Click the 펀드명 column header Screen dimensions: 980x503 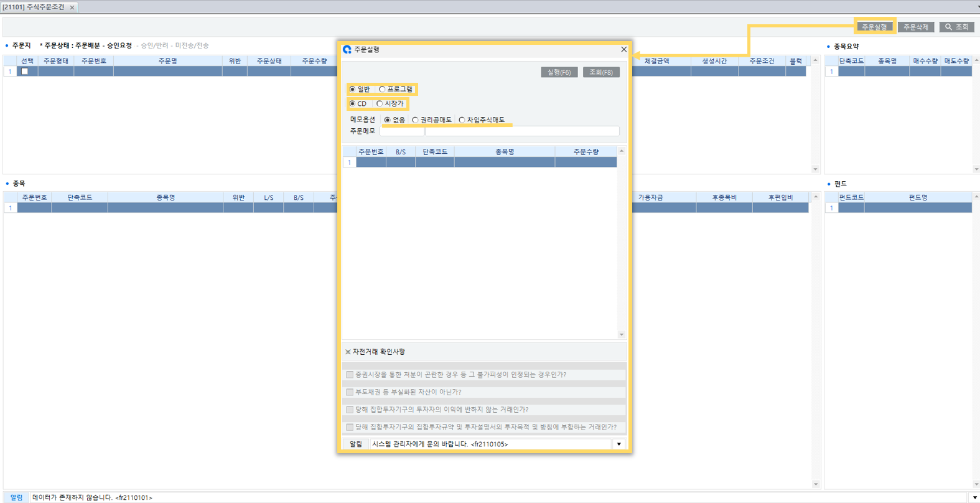918,197
